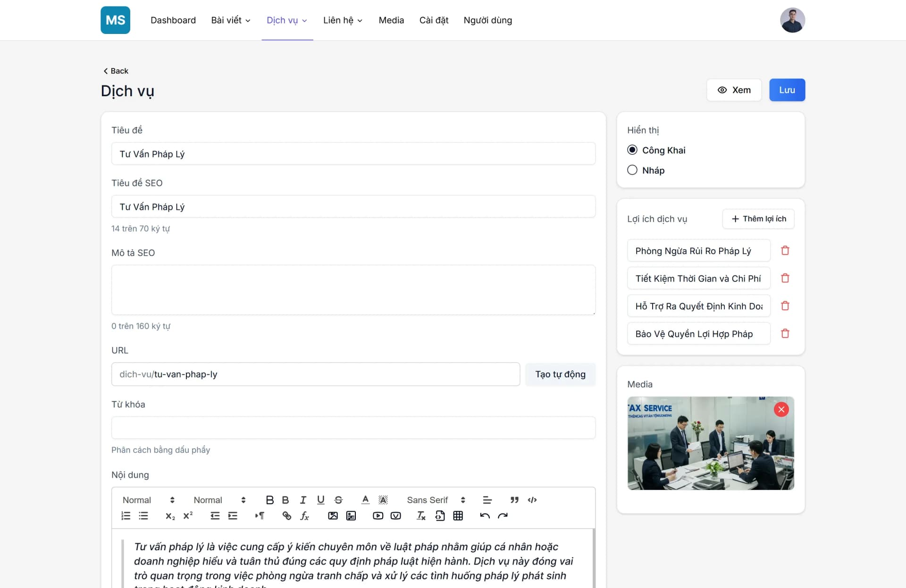Viewport: 906px width, 588px height.
Task: Undo the last edit in the editor
Action: click(485, 516)
